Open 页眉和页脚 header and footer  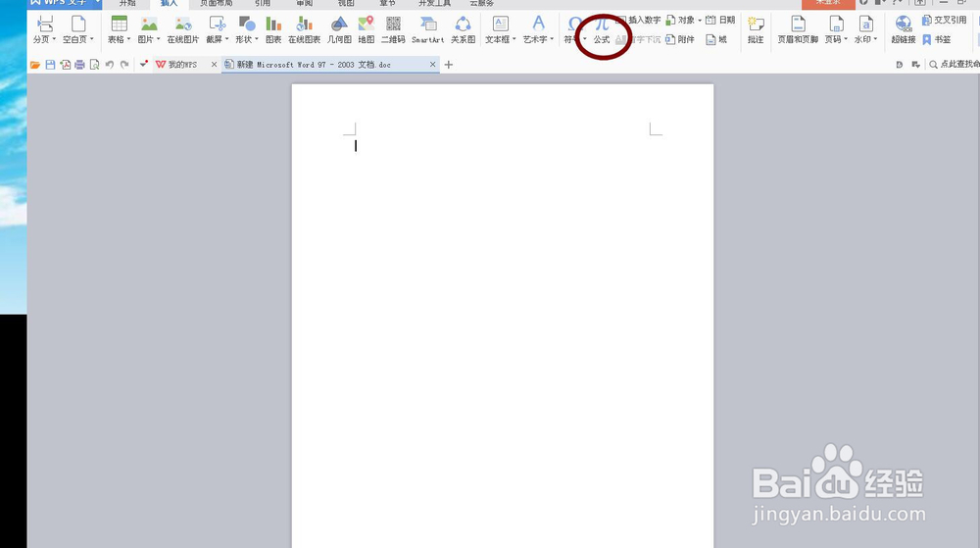click(x=798, y=30)
